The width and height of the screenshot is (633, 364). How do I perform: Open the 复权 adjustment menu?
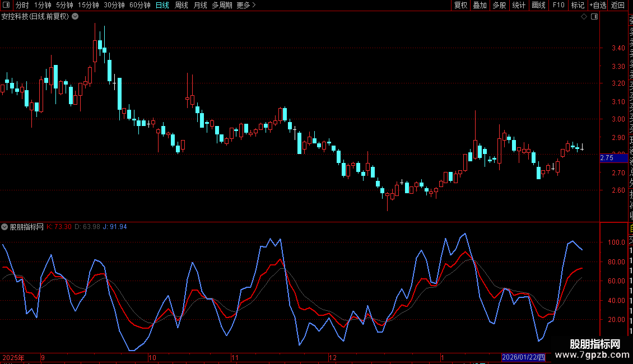click(x=460, y=5)
